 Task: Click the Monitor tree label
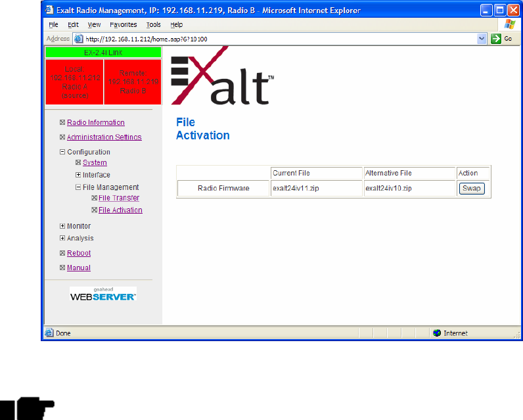pyautogui.click(x=79, y=226)
